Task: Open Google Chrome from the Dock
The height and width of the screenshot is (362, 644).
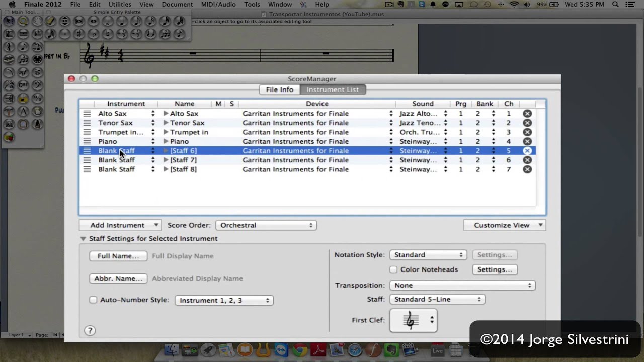Action: [300, 350]
